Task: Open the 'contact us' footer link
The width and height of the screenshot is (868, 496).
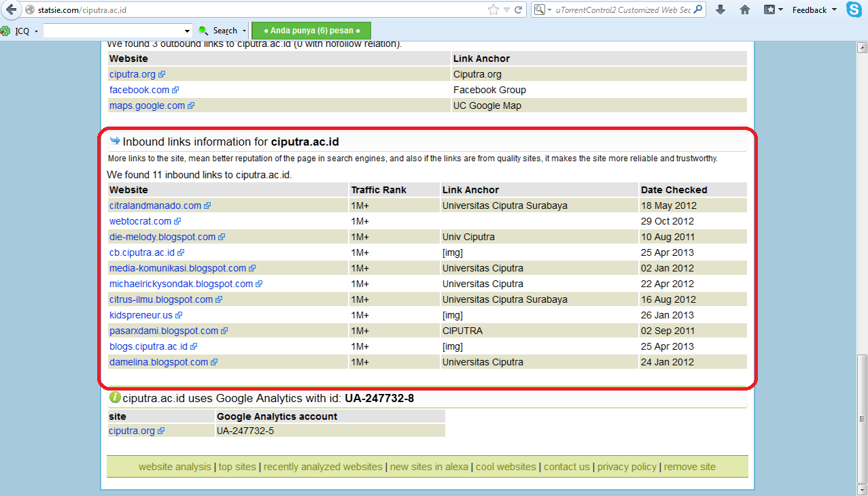Action: click(x=567, y=467)
